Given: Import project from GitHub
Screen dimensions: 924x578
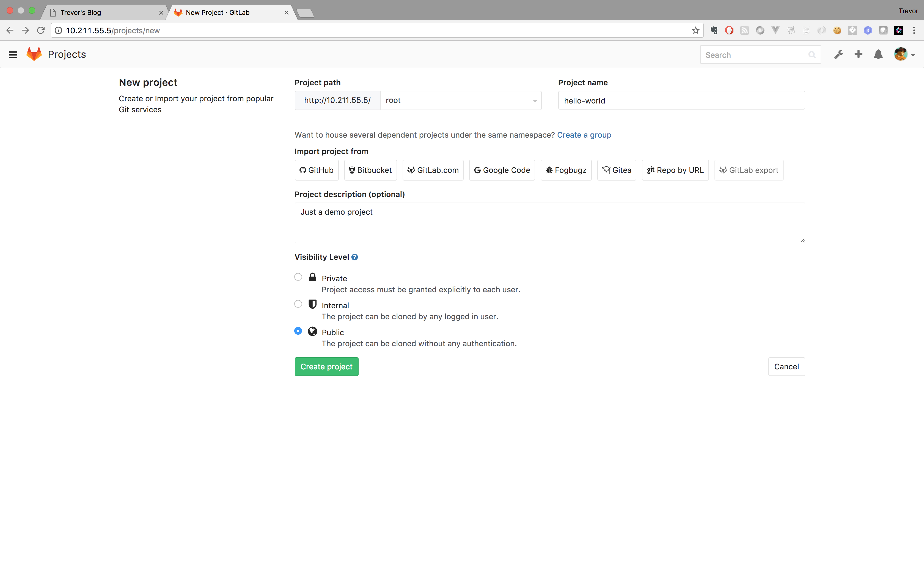Looking at the screenshot, I should [317, 170].
